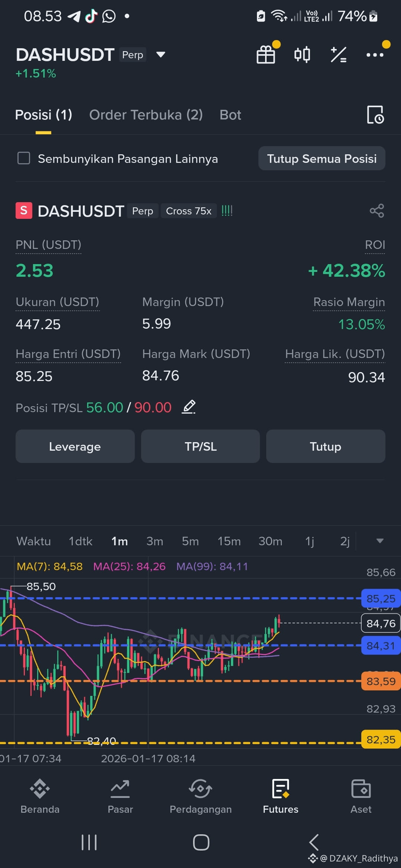Switch to Bot tab
401x868 pixels.
(230, 115)
